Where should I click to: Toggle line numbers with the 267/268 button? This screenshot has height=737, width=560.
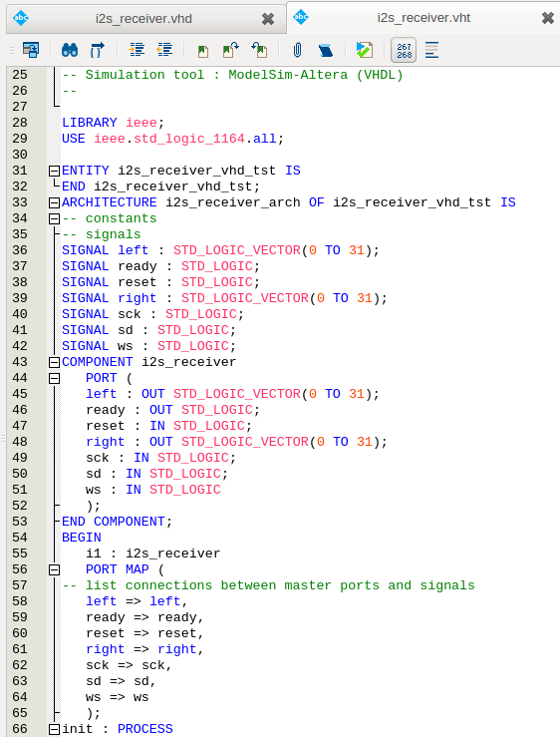(404, 50)
